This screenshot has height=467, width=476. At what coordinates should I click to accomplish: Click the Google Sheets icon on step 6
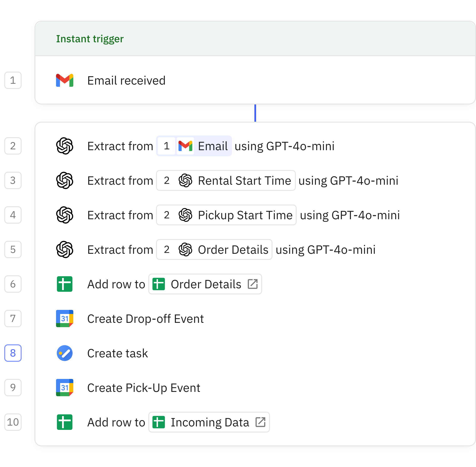[65, 284]
